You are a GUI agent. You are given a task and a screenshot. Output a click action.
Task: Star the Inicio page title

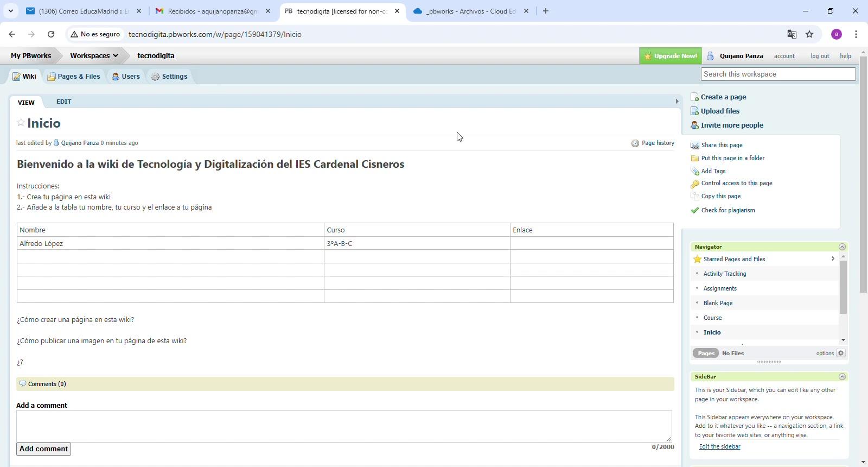pyautogui.click(x=21, y=123)
